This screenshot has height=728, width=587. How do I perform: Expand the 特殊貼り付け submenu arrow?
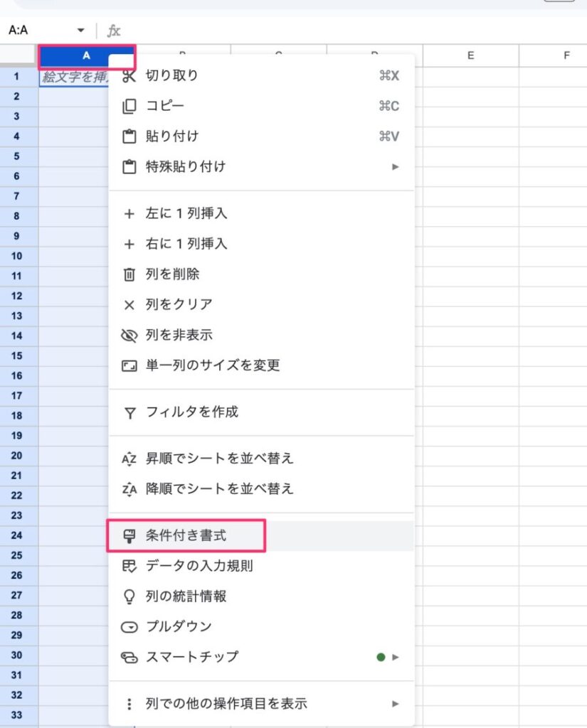tap(395, 166)
